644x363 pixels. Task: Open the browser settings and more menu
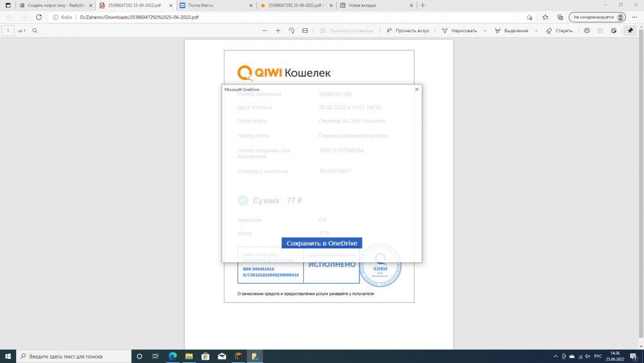(x=634, y=17)
